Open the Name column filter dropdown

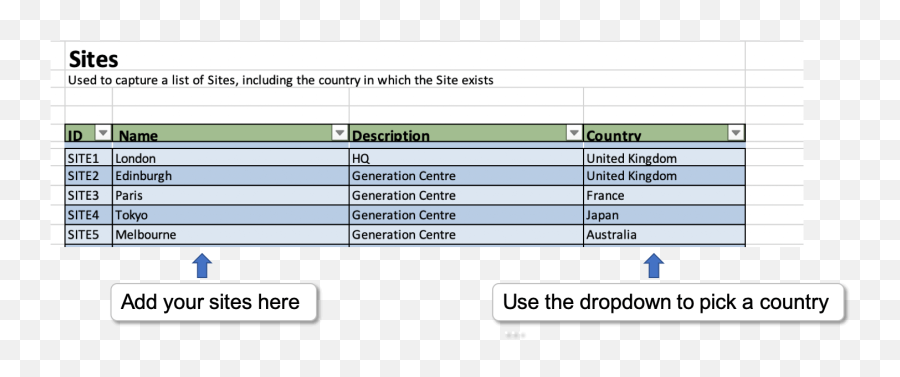pos(340,133)
